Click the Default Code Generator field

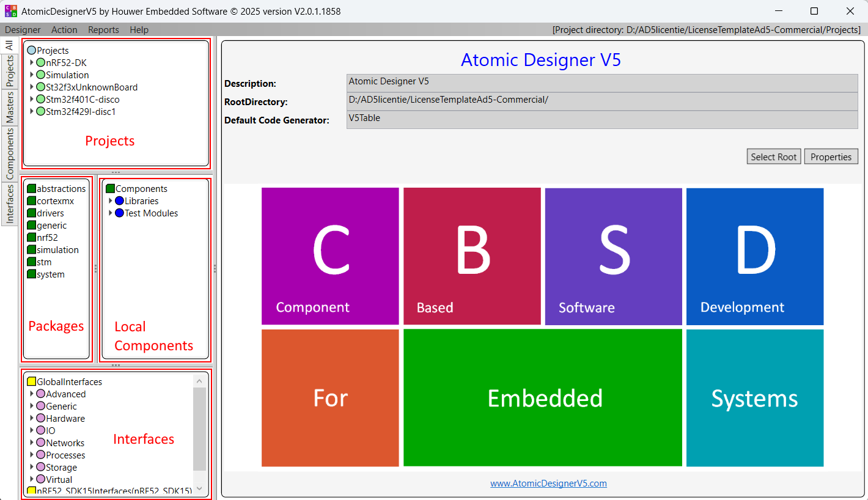point(601,120)
